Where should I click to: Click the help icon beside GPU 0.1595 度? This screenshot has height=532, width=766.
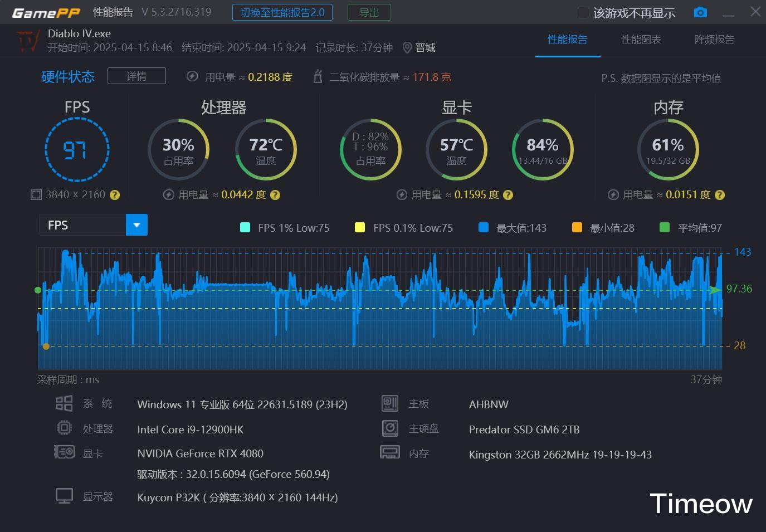508,195
